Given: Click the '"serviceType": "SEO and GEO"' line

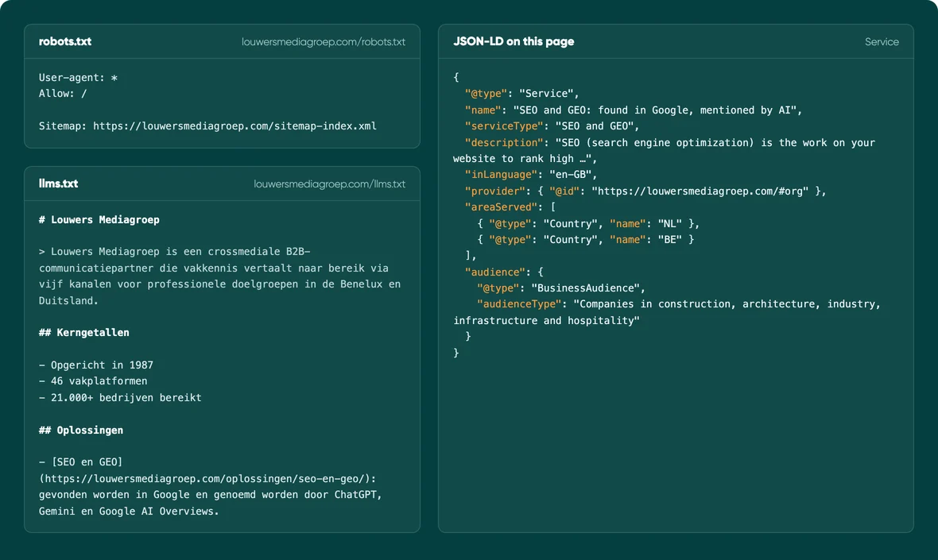Looking at the screenshot, I should click(552, 127).
